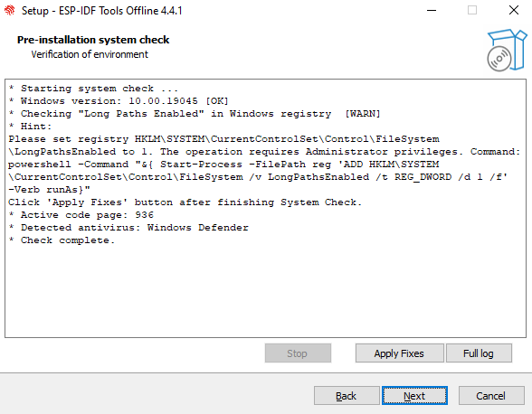
Task: Click the Apply Fixes button
Action: (399, 353)
